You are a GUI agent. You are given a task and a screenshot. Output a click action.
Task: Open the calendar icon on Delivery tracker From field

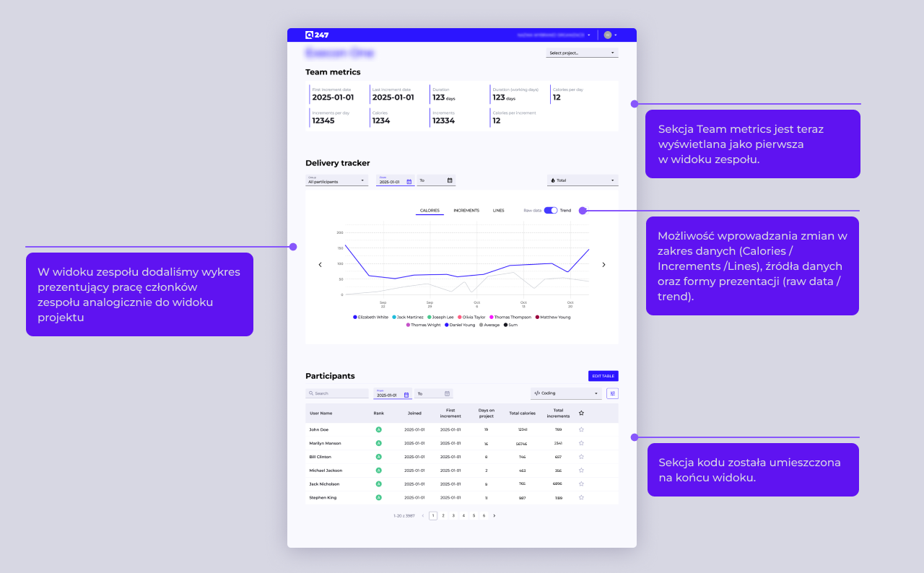pyautogui.click(x=409, y=180)
